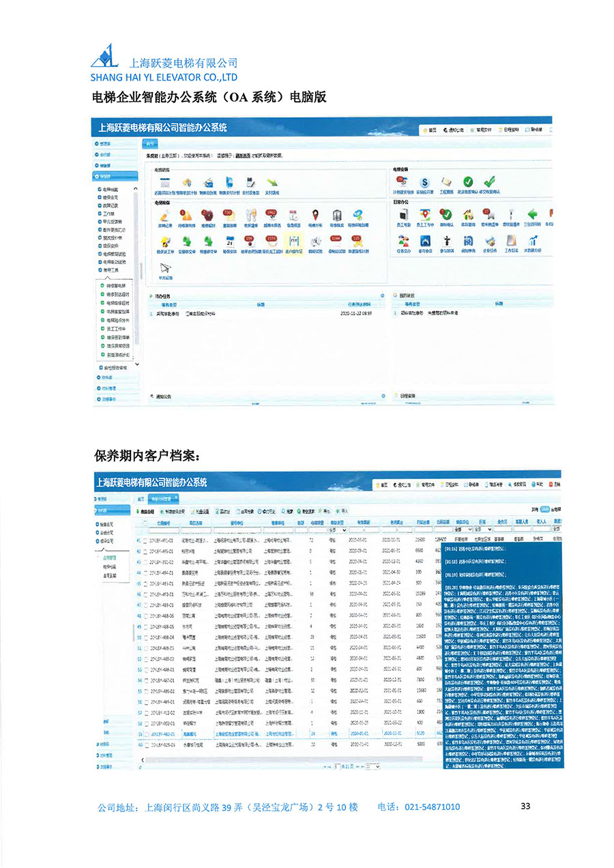Screen dimensions: 614x868
Task: Open the house-shaped 库存查询 icon
Action: click(468, 214)
